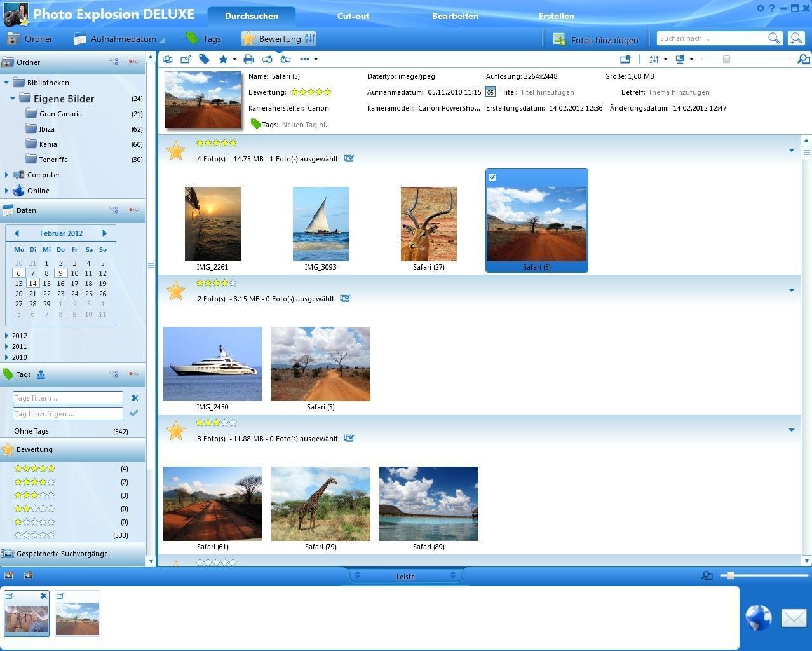Click the blue tag icon in the toolbar
The height and width of the screenshot is (651, 812).
pyautogui.click(x=204, y=59)
